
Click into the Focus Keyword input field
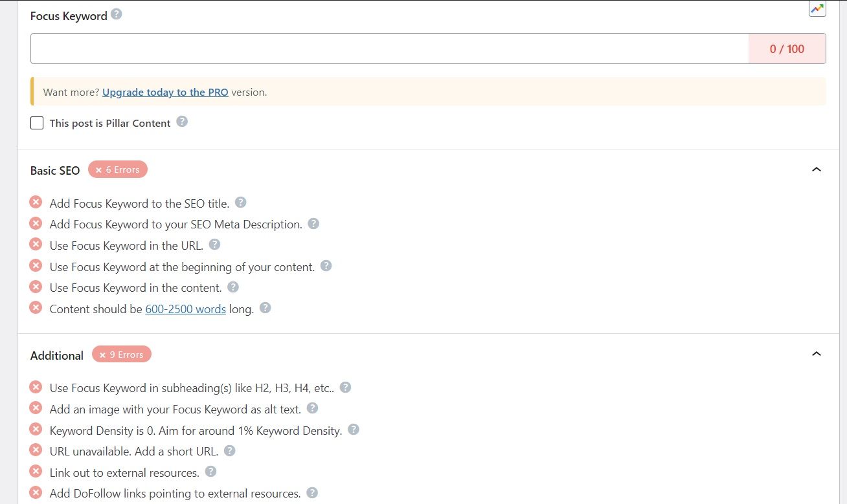point(389,49)
